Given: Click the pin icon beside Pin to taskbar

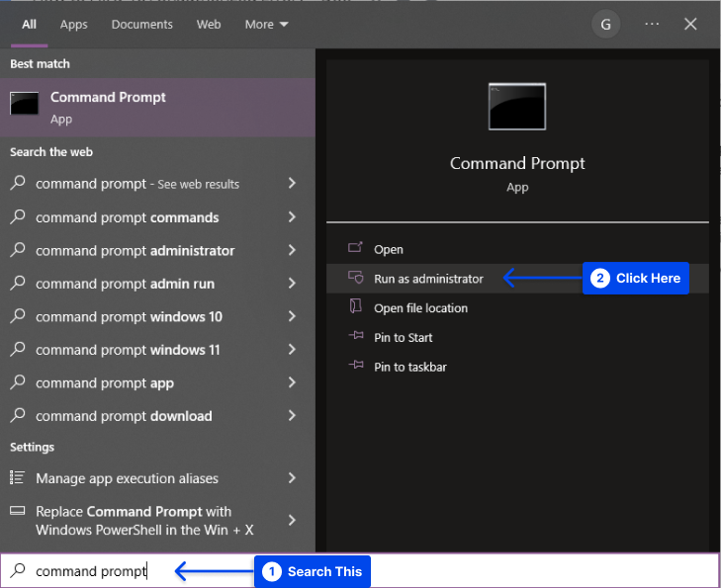Looking at the screenshot, I should (356, 366).
